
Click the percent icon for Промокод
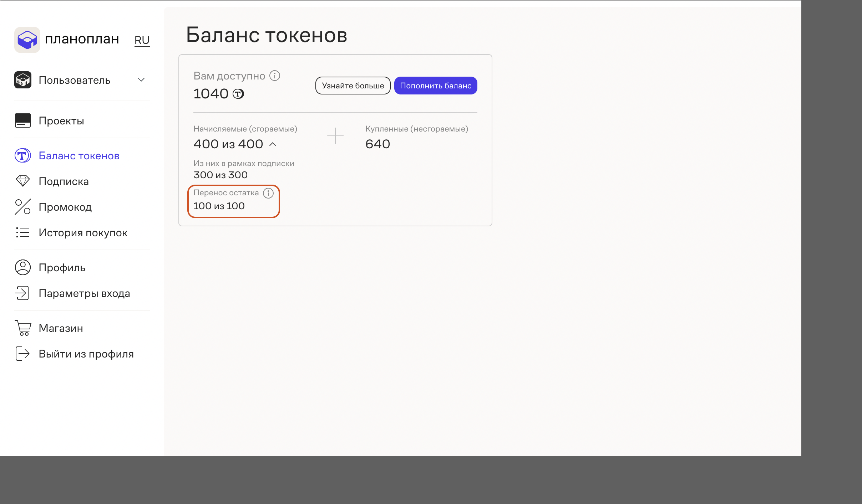tap(23, 207)
